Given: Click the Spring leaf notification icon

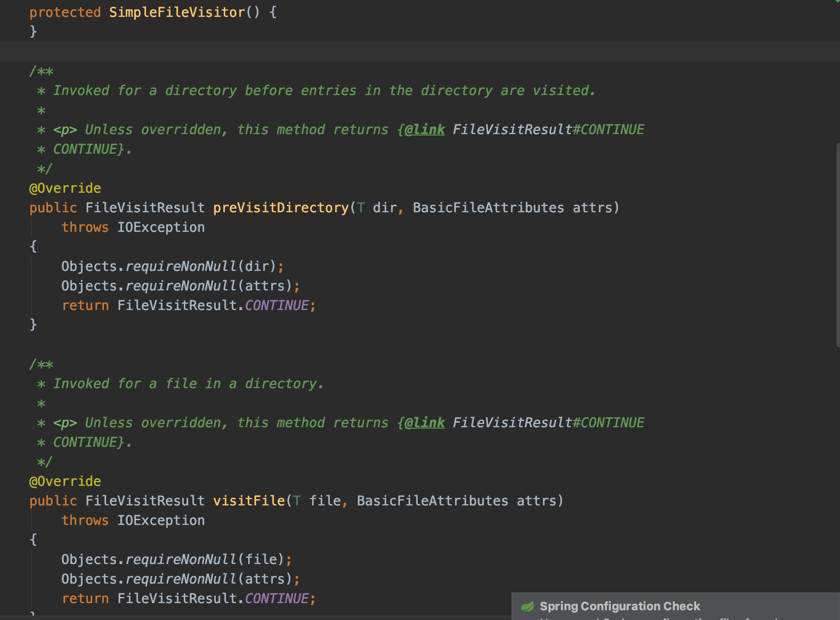Looking at the screenshot, I should point(528,606).
